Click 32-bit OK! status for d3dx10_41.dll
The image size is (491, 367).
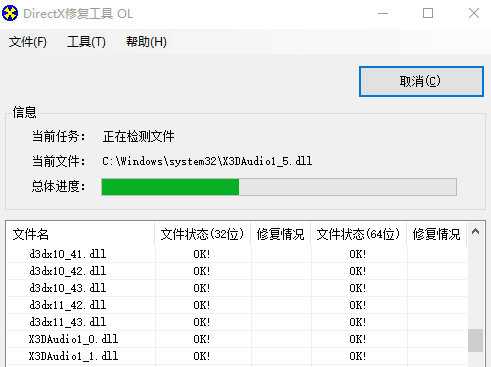(202, 254)
